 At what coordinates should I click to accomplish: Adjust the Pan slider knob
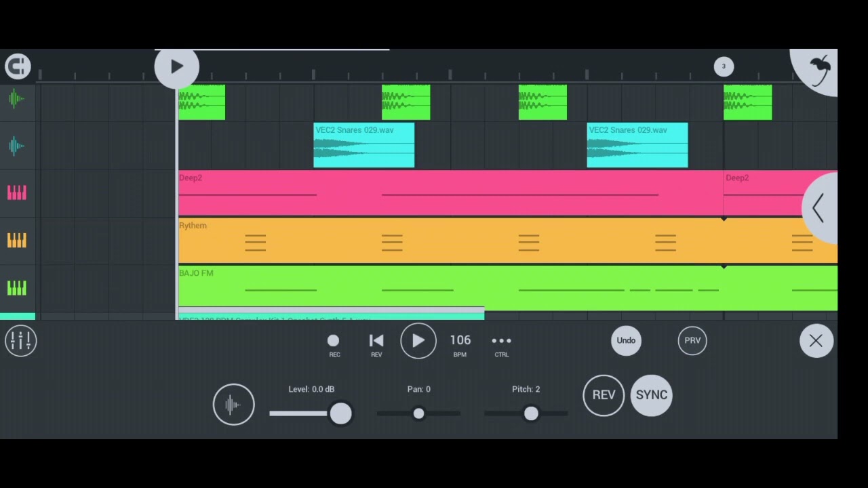pos(418,413)
